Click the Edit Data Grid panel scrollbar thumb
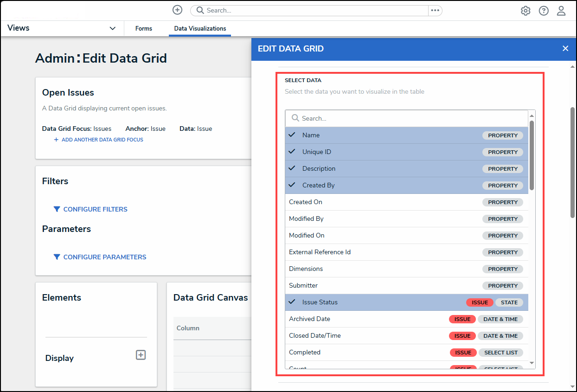Viewport: 577px width, 392px height. coord(572,162)
